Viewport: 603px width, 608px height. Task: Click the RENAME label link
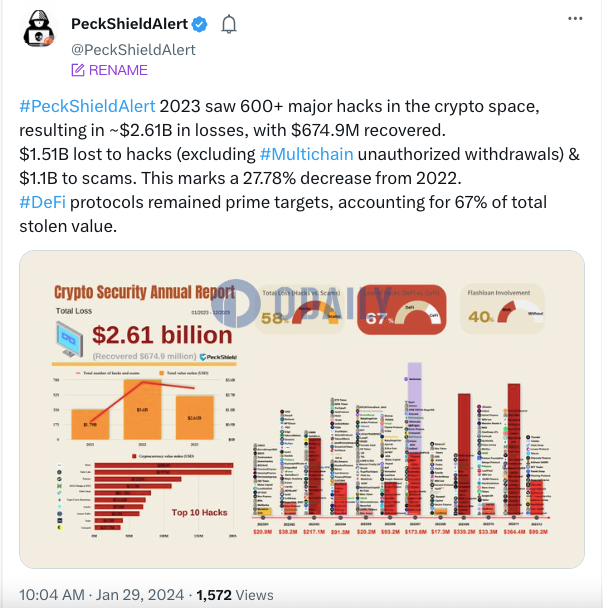click(x=118, y=70)
